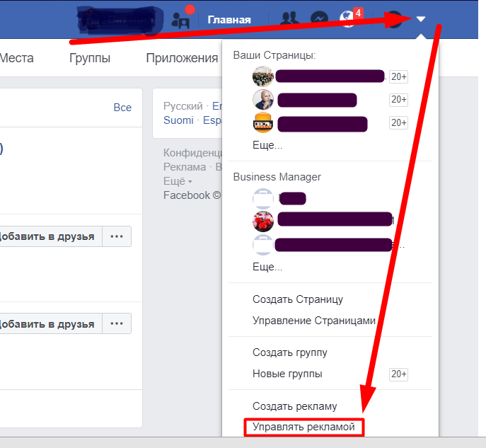Viewport: 486px width, 448px height.
Task: Select third Business Manager briefcase account
Action: pyautogui.click(x=328, y=245)
